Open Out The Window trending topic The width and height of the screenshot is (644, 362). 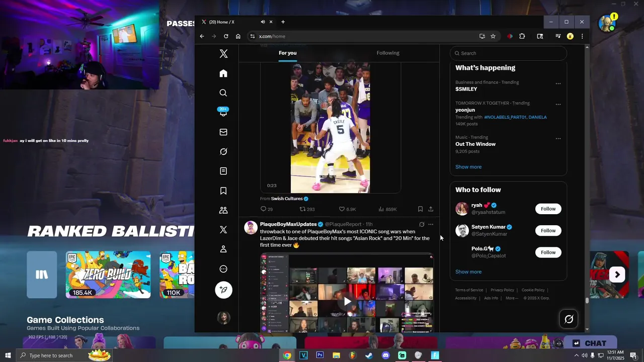475,144
